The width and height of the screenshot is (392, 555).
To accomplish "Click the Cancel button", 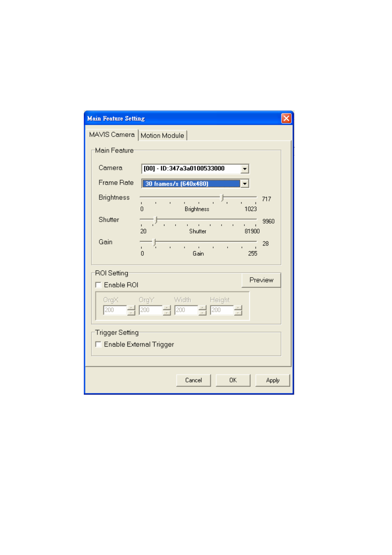I will (x=194, y=380).
